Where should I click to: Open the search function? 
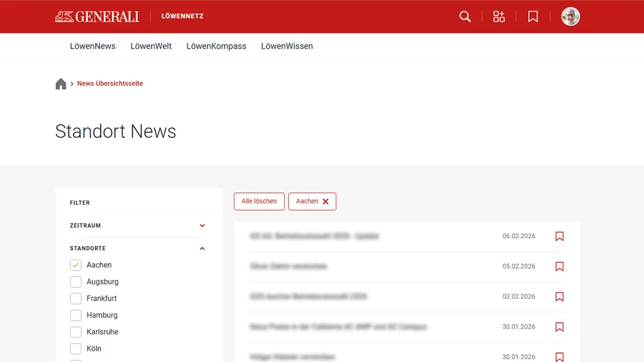[465, 17]
